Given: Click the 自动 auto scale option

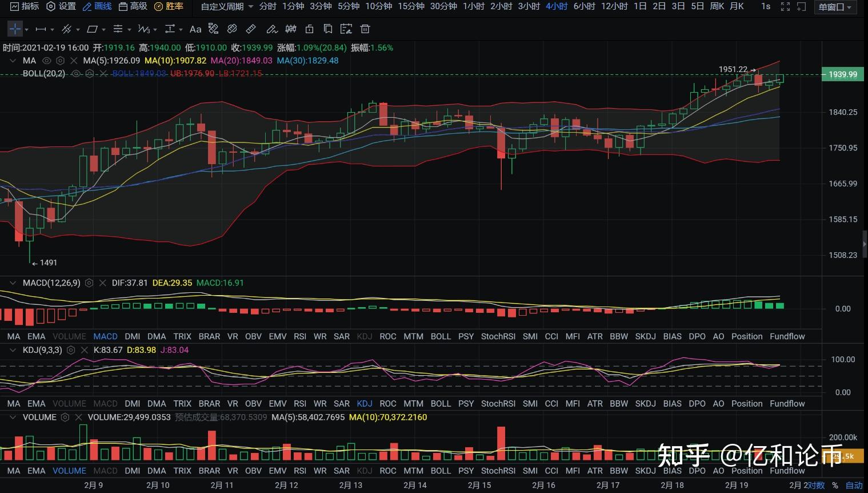Looking at the screenshot, I should pos(854,486).
